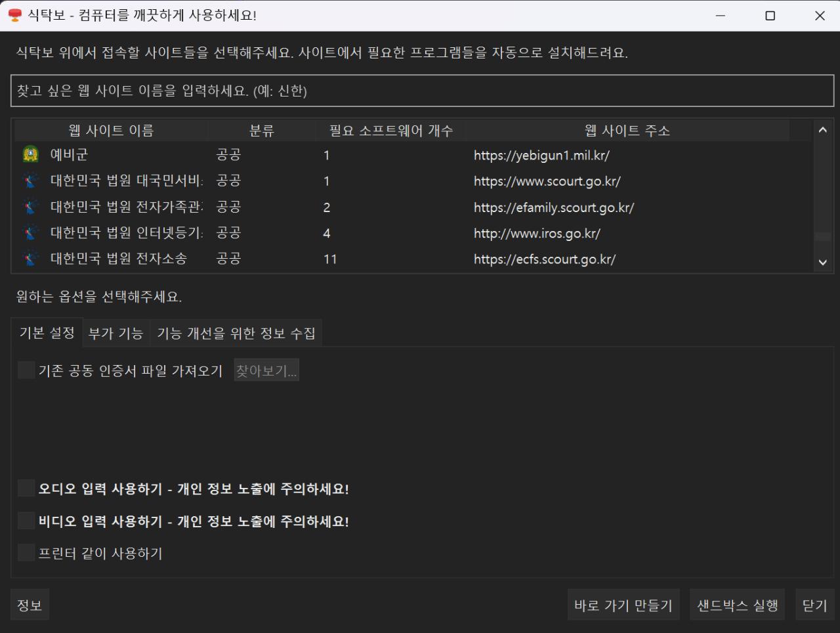Image resolution: width=840 pixels, height=633 pixels.
Task: Switch to 부가 기능 tab
Action: pos(115,334)
